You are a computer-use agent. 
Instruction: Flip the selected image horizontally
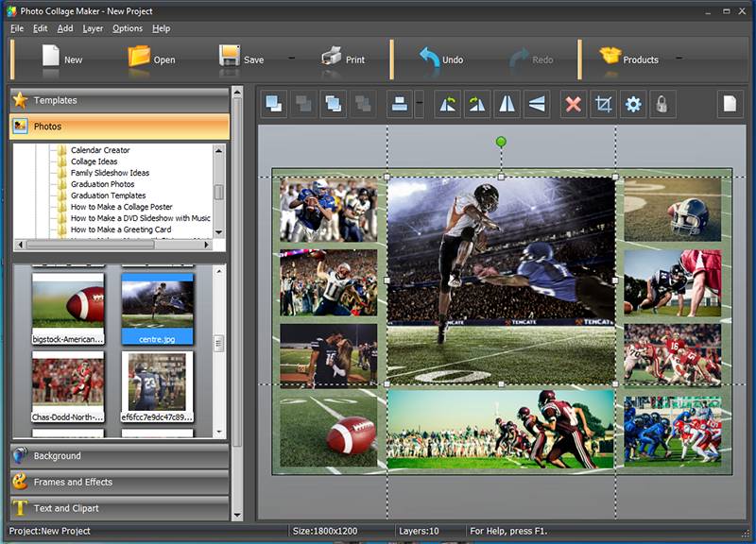click(507, 104)
